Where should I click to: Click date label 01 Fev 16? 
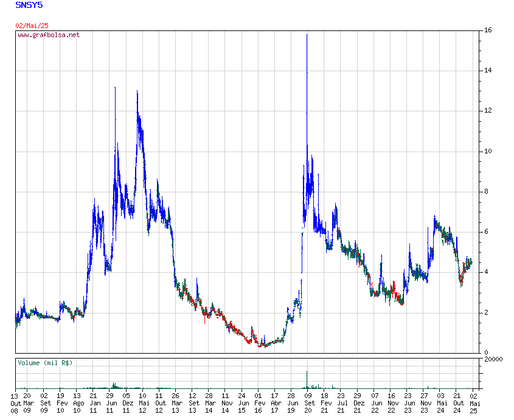[x=259, y=404]
